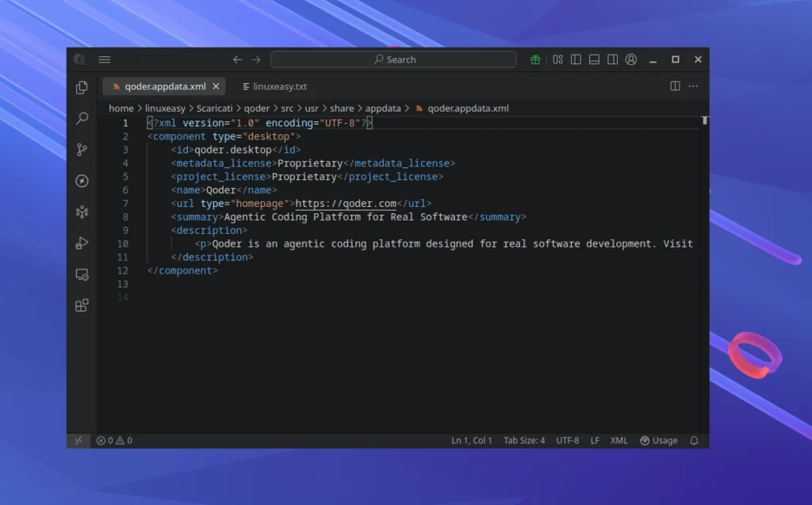Click the errors and warnings status indicator
812x505 pixels.
point(113,440)
